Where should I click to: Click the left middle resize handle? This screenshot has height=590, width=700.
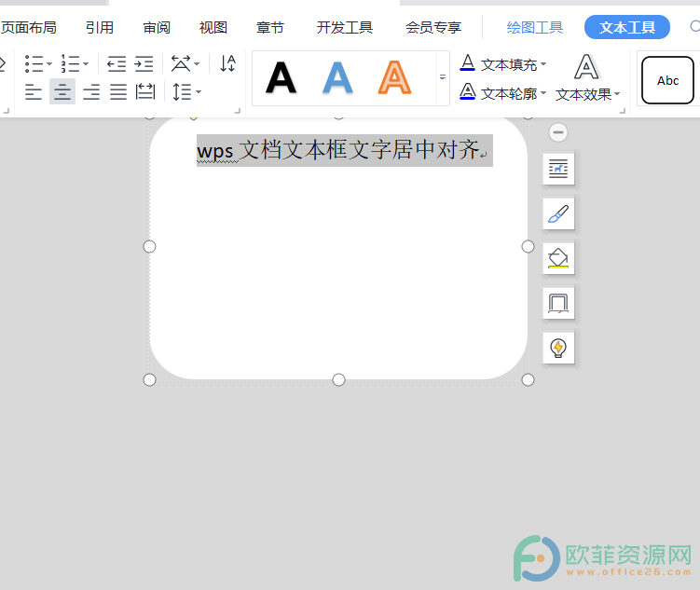(149, 246)
